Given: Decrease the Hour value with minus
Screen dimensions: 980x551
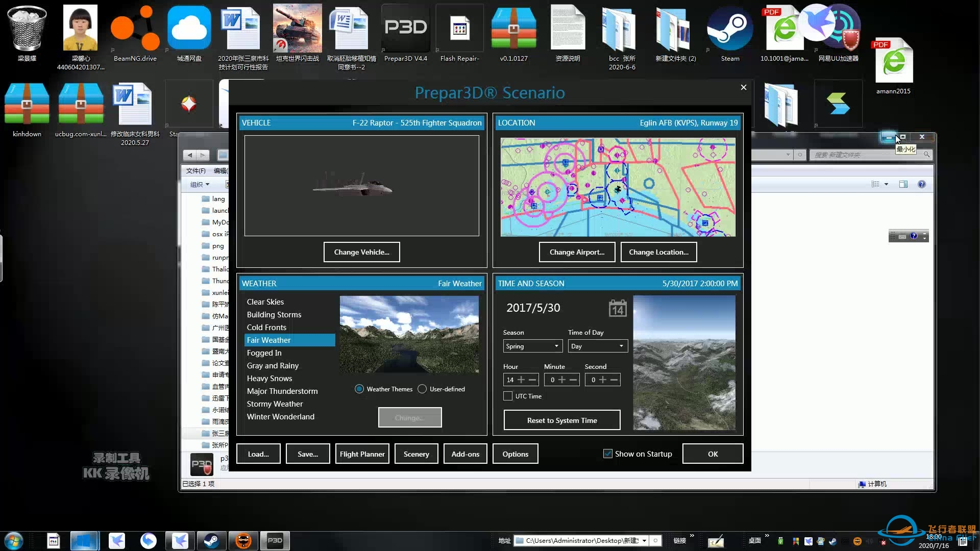Looking at the screenshot, I should click(x=532, y=380).
